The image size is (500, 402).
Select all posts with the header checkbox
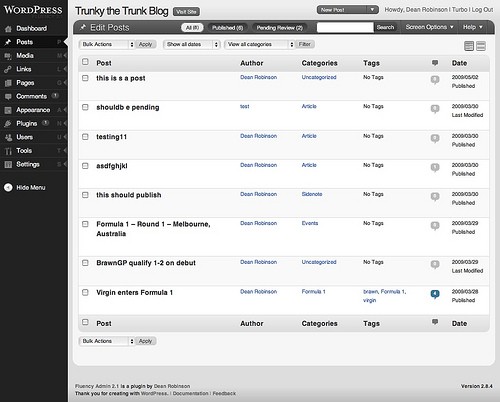(85, 62)
